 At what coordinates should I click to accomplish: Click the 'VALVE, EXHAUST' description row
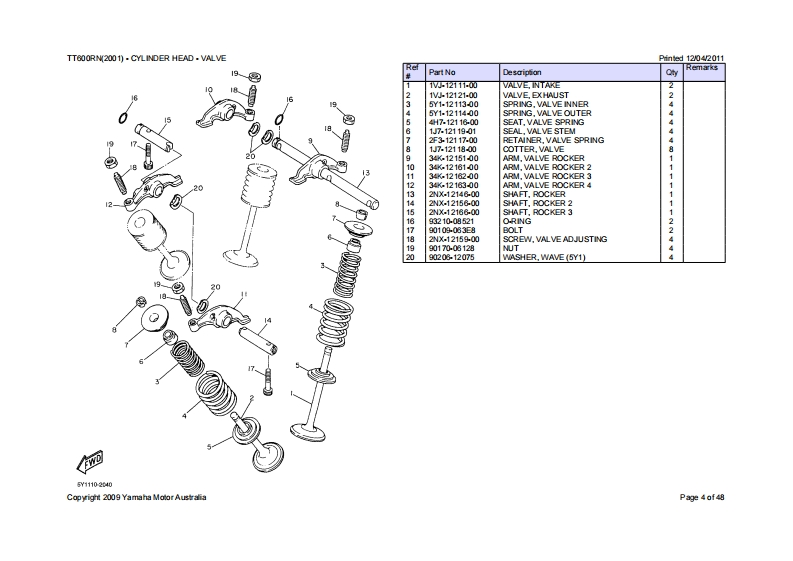click(x=536, y=95)
